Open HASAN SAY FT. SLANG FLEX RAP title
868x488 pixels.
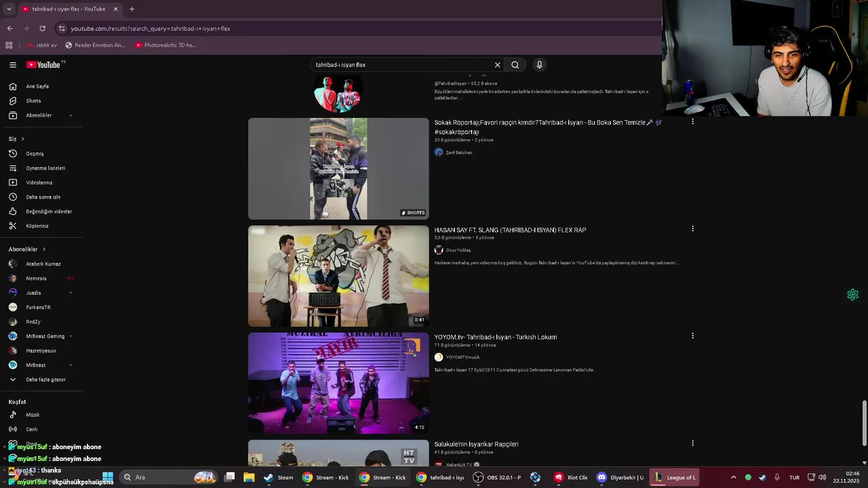[x=510, y=230]
